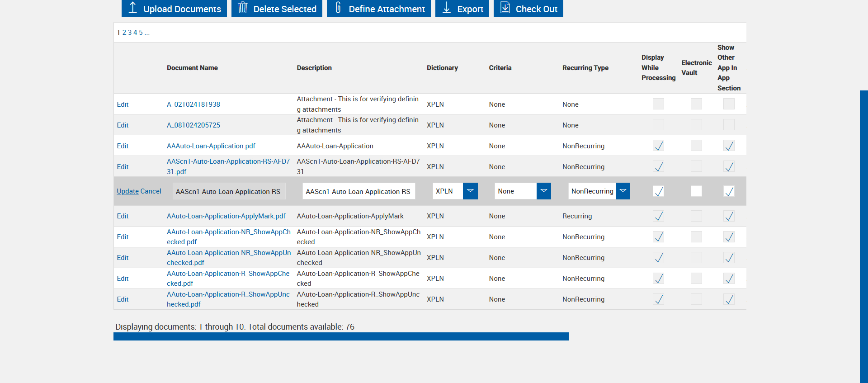Click the vertical blue scrollbar on right
The height and width of the screenshot is (383, 868).
pyautogui.click(x=863, y=236)
